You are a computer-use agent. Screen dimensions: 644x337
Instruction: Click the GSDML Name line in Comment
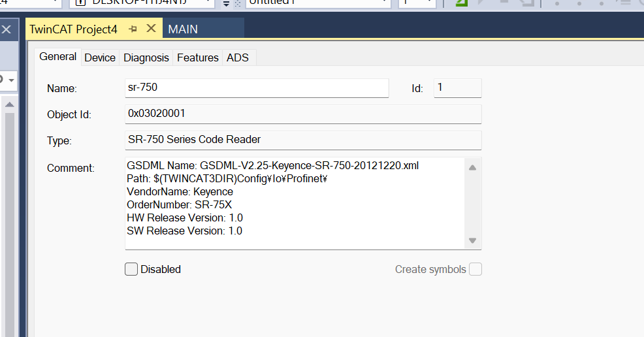point(273,165)
